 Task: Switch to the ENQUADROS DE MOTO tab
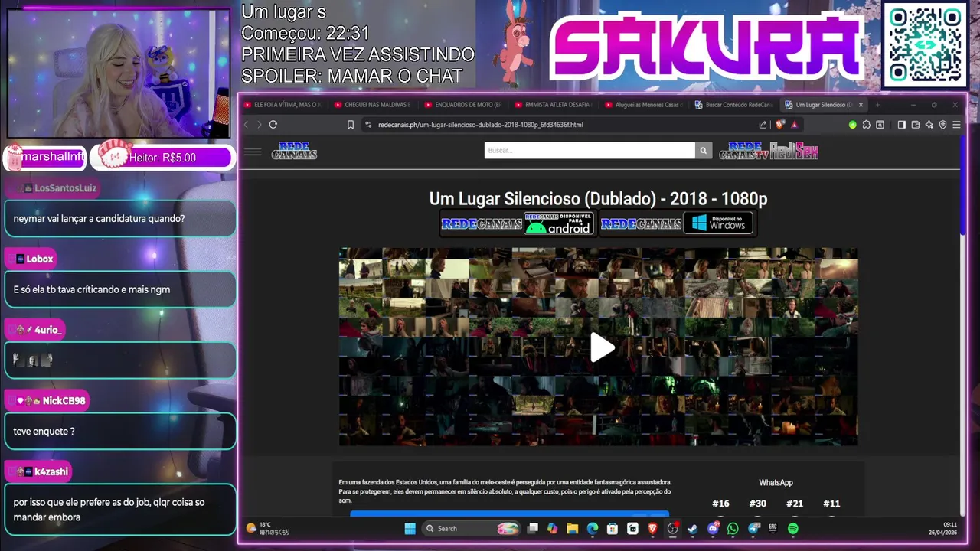(x=463, y=105)
